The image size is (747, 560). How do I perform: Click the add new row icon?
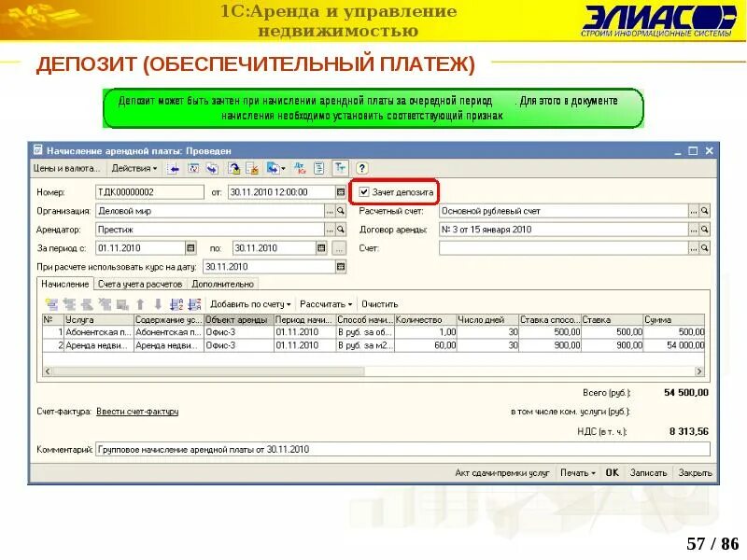point(51,304)
